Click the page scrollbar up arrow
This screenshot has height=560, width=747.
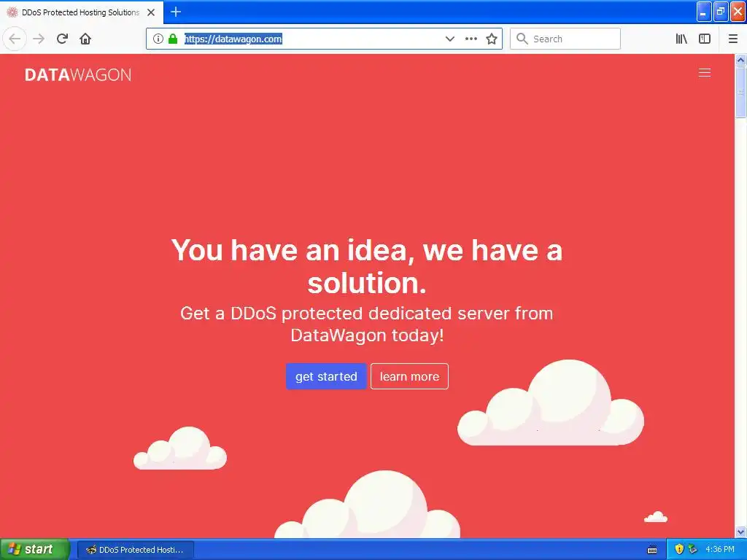tap(740, 60)
